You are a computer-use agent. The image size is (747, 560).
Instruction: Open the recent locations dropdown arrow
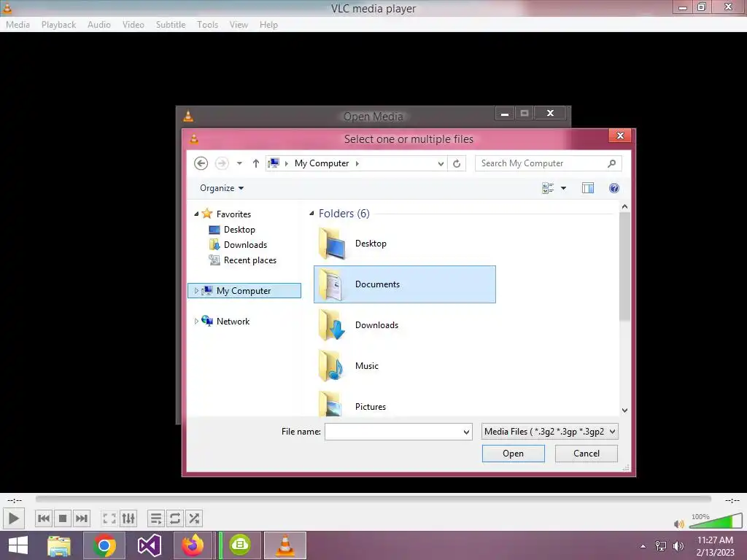click(x=239, y=163)
